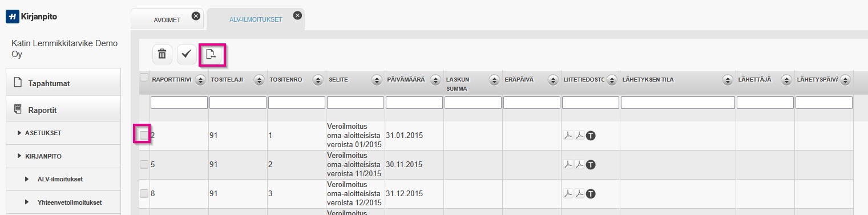This screenshot has height=215, width=868.
Task: Click the document send icon in toolbar
Action: 212,54
